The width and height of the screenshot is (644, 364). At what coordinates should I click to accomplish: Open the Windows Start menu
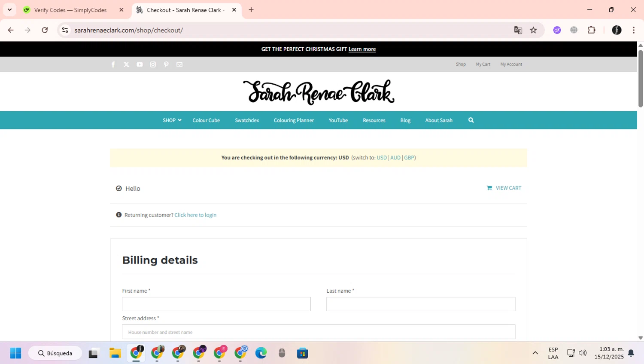click(15, 353)
